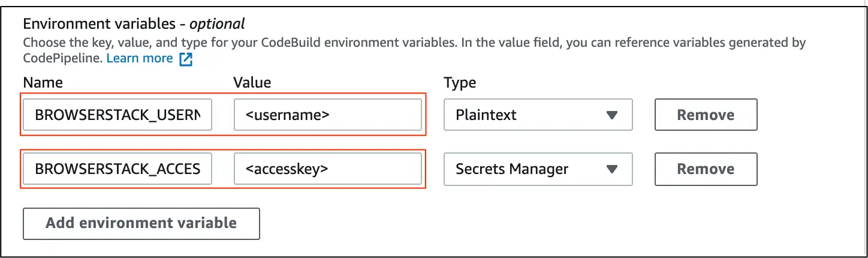Screen dimensions: 868x258
Task: Open the Learn more link
Action: point(139,59)
